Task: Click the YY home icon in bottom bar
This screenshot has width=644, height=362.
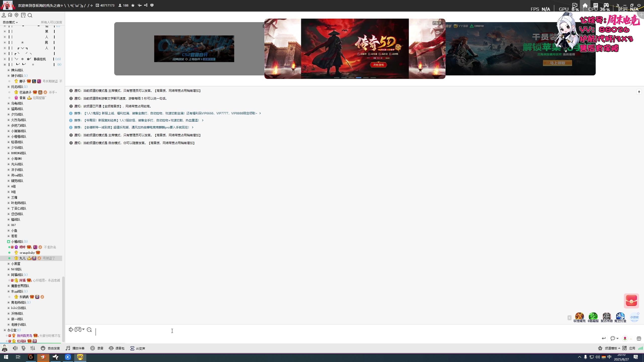Action: 600,348
